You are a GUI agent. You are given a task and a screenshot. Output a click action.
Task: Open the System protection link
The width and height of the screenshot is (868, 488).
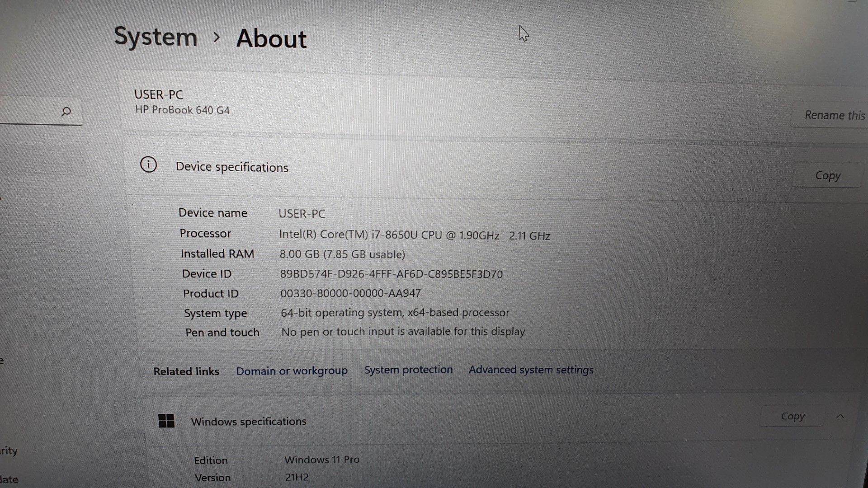click(408, 370)
